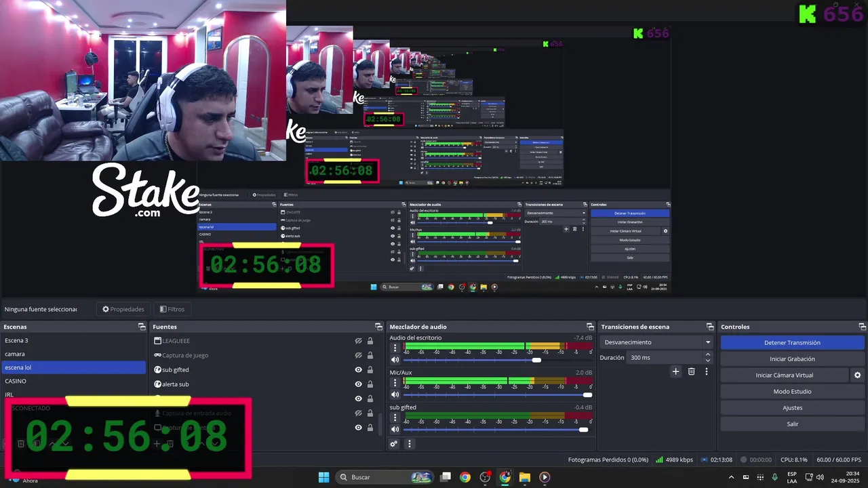This screenshot has height=488, width=868.
Task: Click the 4989 kbps bitrate status
Action: pyautogui.click(x=675, y=460)
